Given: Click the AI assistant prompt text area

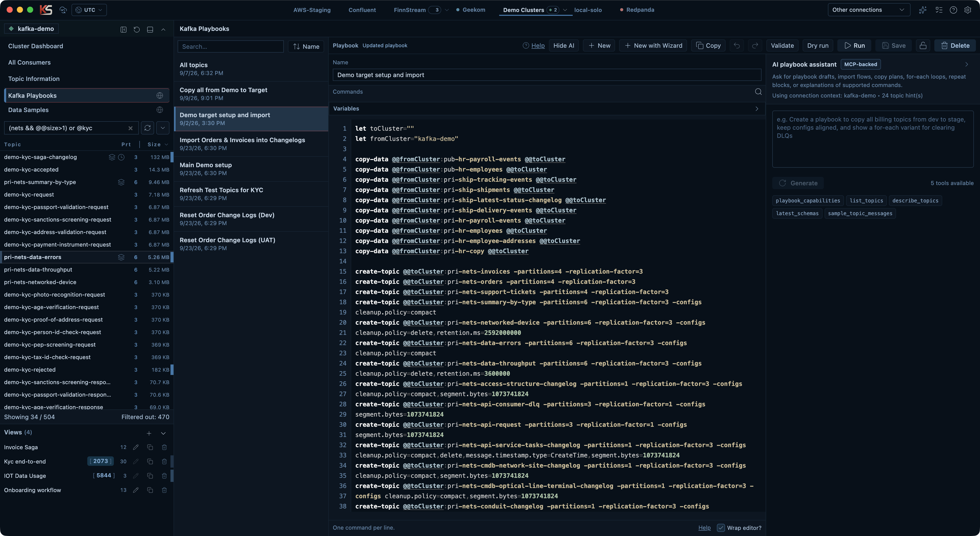Looking at the screenshot, I should (x=873, y=139).
